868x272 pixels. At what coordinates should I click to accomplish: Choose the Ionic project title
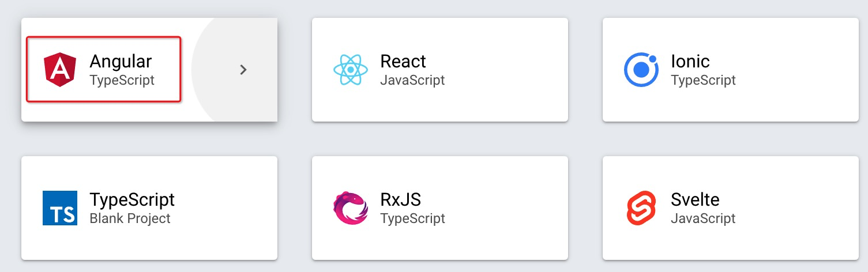coord(690,61)
